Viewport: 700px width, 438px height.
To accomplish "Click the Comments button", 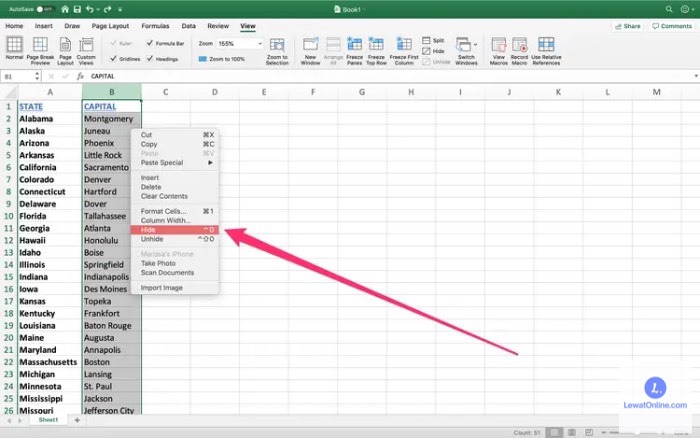I will pyautogui.click(x=672, y=26).
